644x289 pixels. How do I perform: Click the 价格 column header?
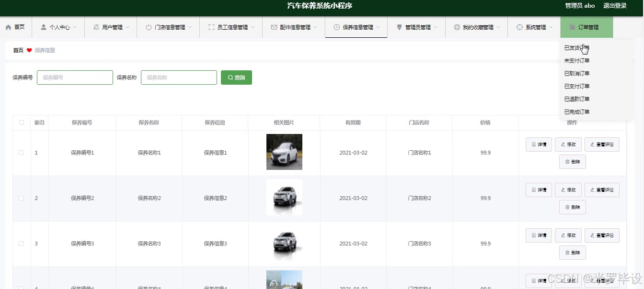[x=485, y=122]
